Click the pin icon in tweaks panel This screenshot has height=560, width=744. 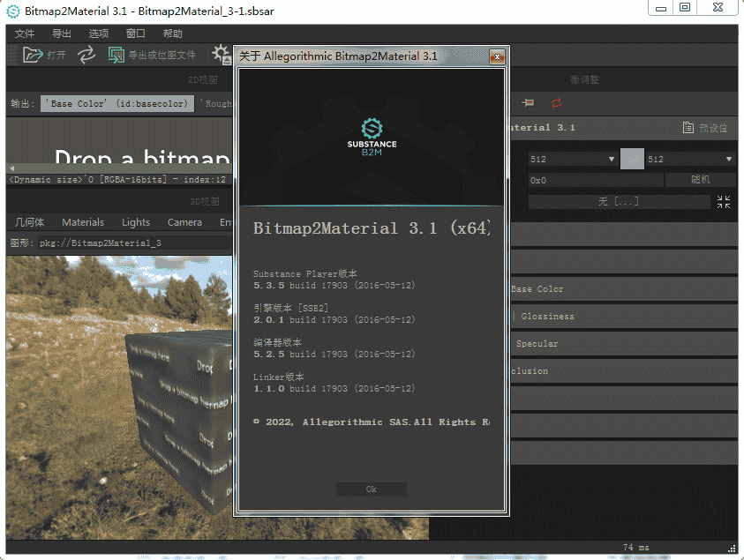click(528, 103)
